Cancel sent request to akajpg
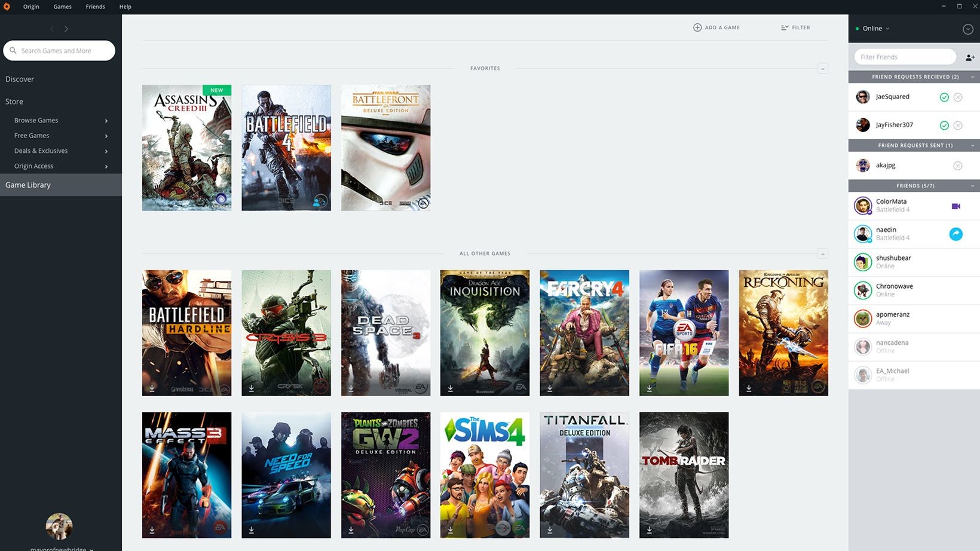980x551 pixels. (958, 166)
